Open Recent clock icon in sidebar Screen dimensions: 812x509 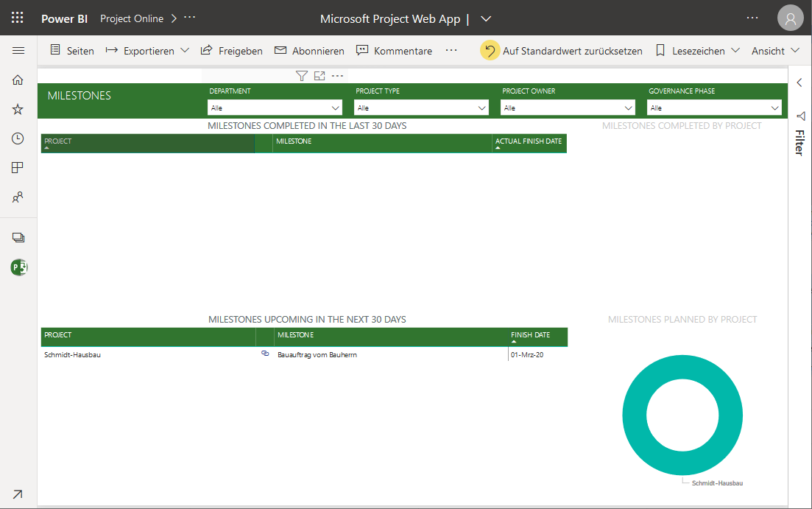pos(18,138)
